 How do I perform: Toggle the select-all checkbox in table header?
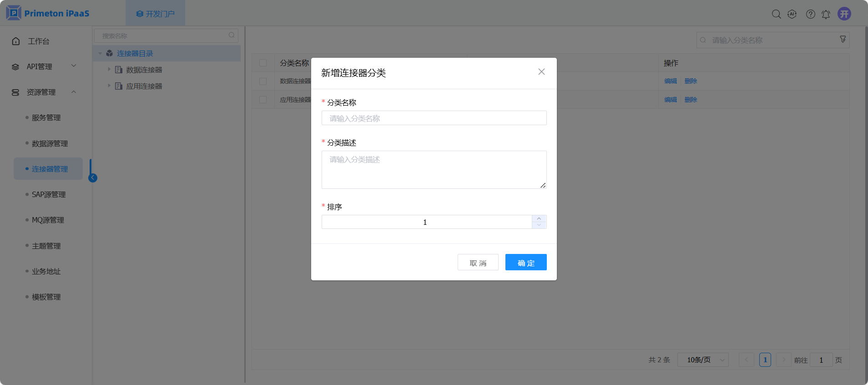pyautogui.click(x=263, y=63)
